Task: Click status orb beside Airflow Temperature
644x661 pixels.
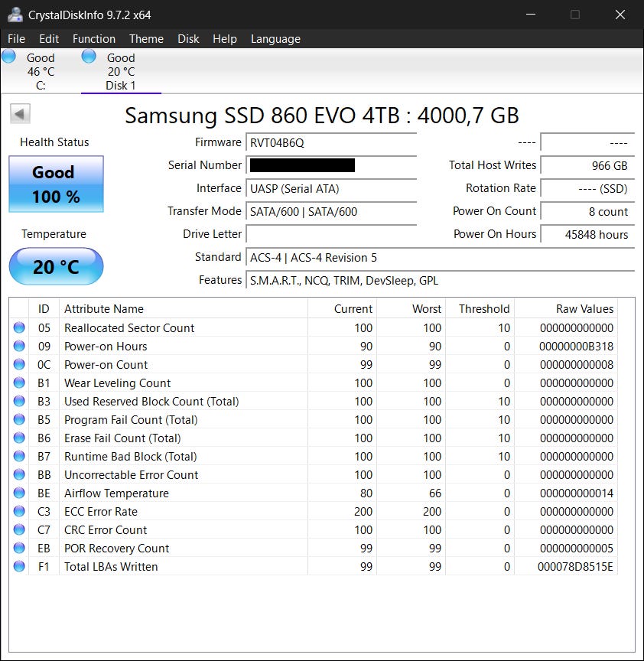Action: click(x=19, y=493)
